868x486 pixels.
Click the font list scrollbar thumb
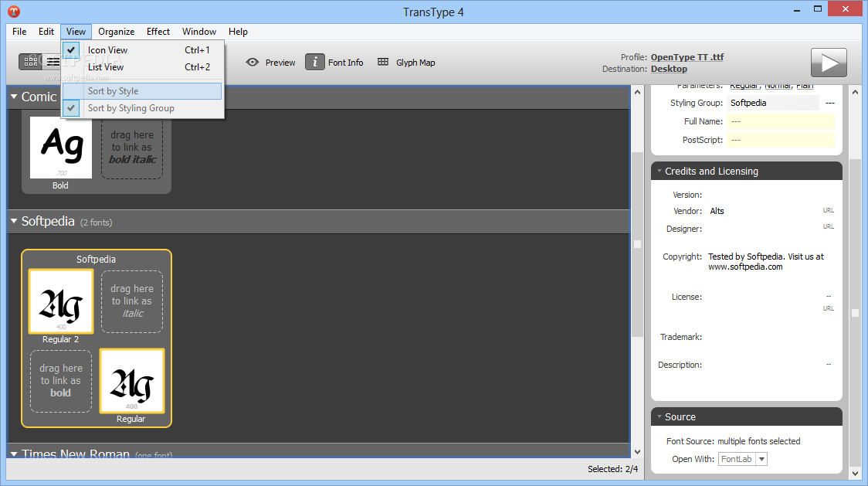click(x=637, y=244)
